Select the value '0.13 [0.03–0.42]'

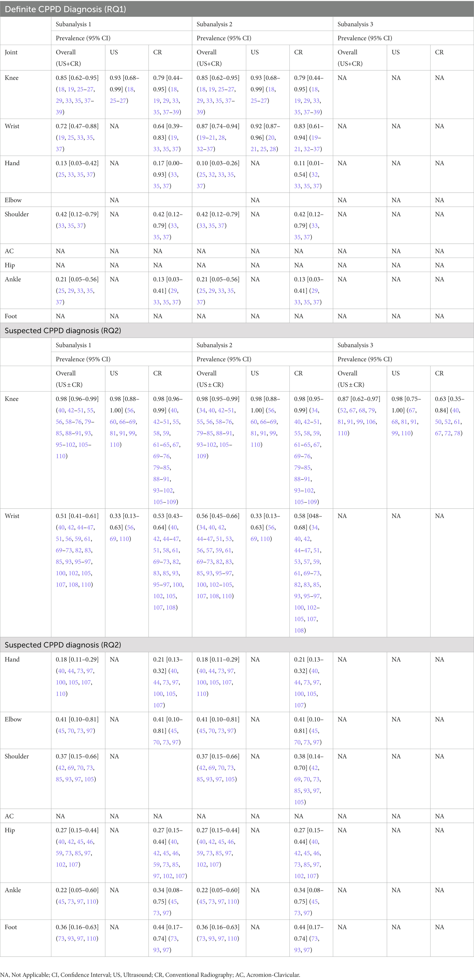tap(77, 163)
